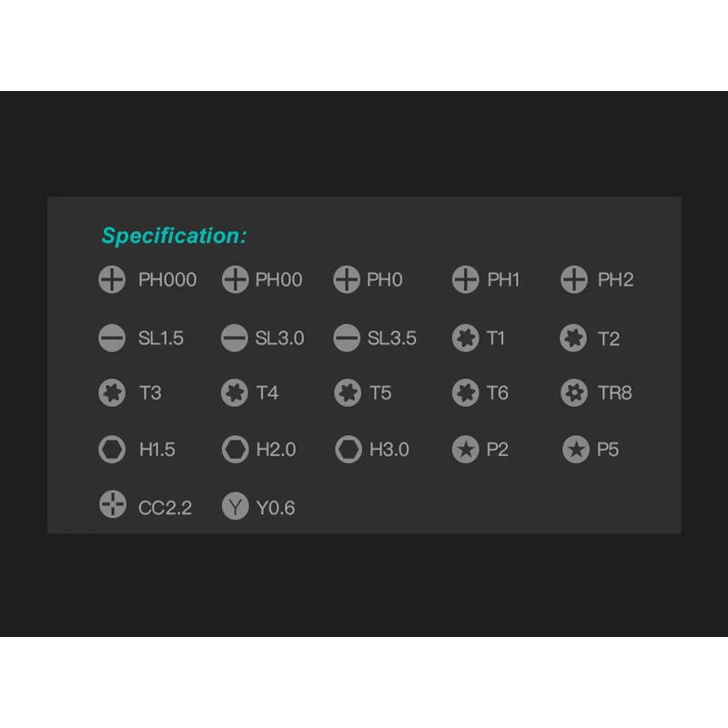Click the T1 Torx bit icon
Screen dimensions: 728x728
(465, 339)
